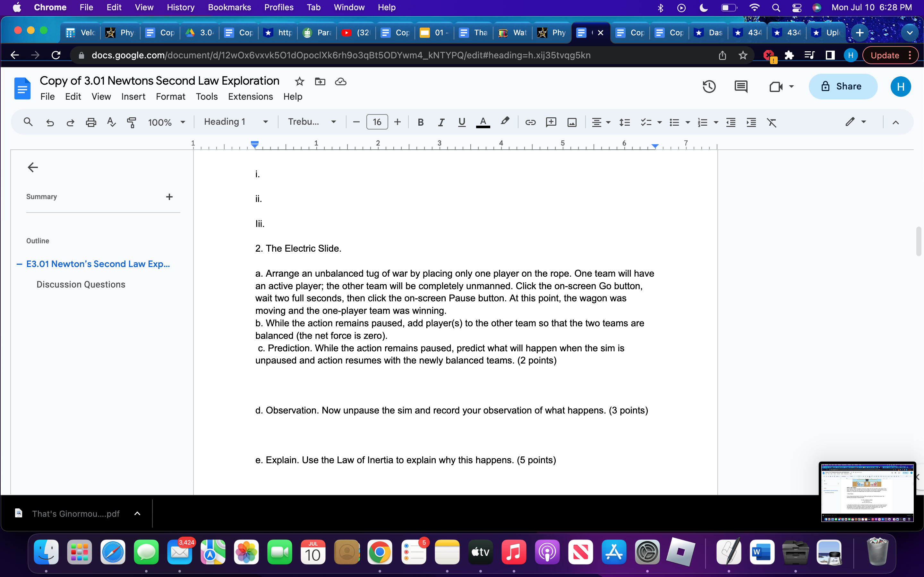
Task: Go to Discussion Questions in outline
Action: [x=81, y=284]
